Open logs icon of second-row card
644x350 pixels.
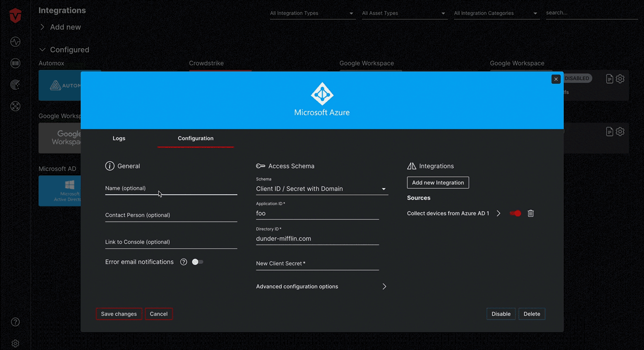coord(609,131)
